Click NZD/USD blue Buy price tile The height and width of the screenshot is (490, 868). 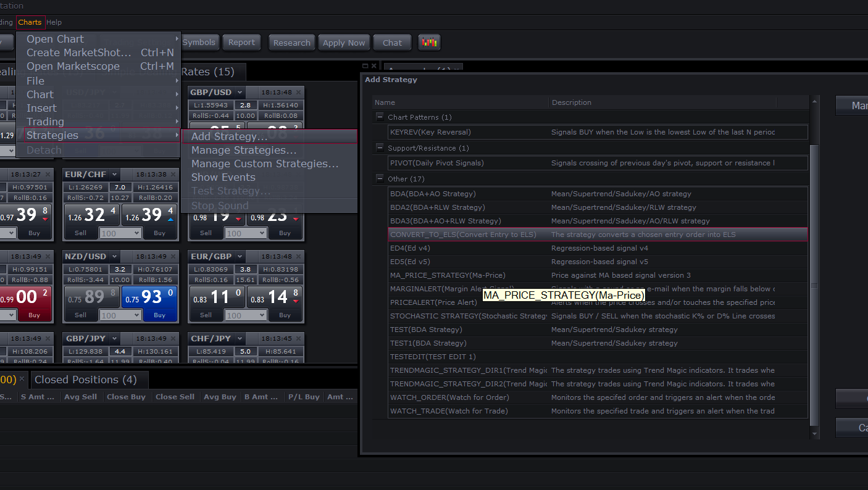pos(149,297)
